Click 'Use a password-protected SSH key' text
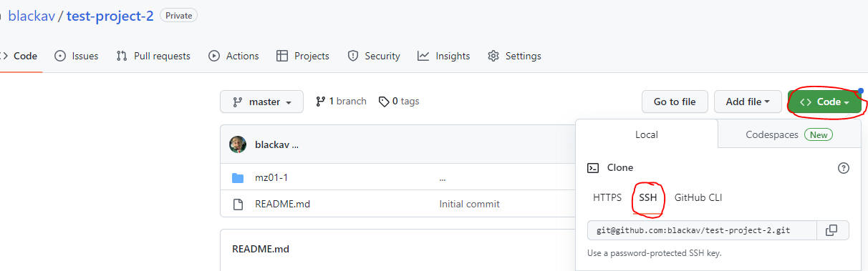 654,253
